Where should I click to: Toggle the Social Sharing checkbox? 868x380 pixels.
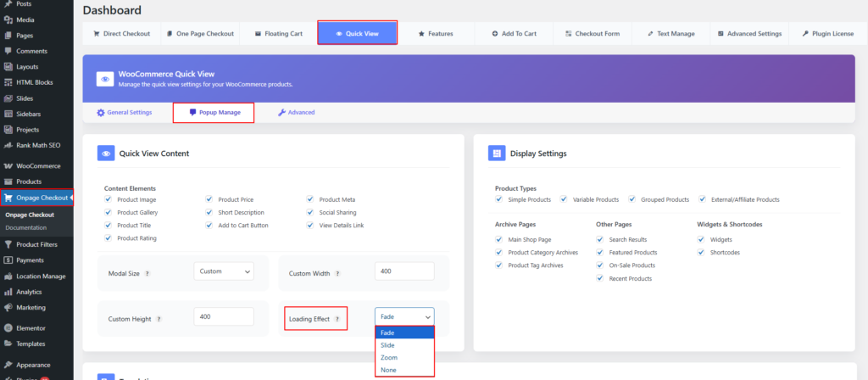point(311,212)
